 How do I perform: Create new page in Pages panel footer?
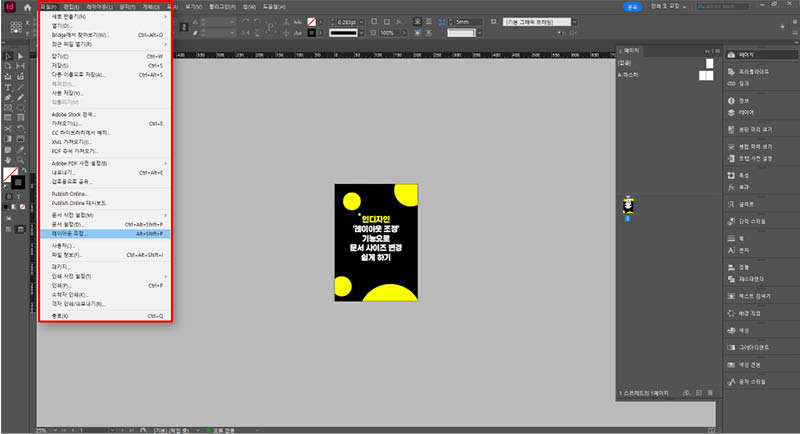pos(698,393)
